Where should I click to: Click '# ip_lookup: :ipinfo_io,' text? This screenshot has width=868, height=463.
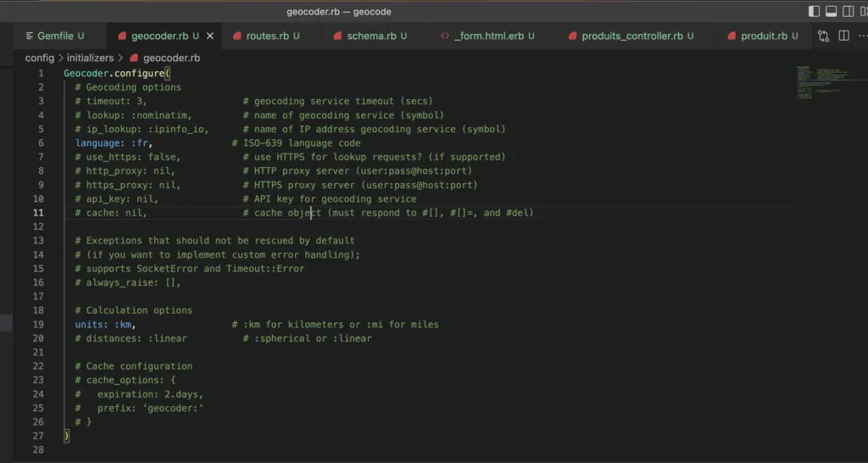142,129
